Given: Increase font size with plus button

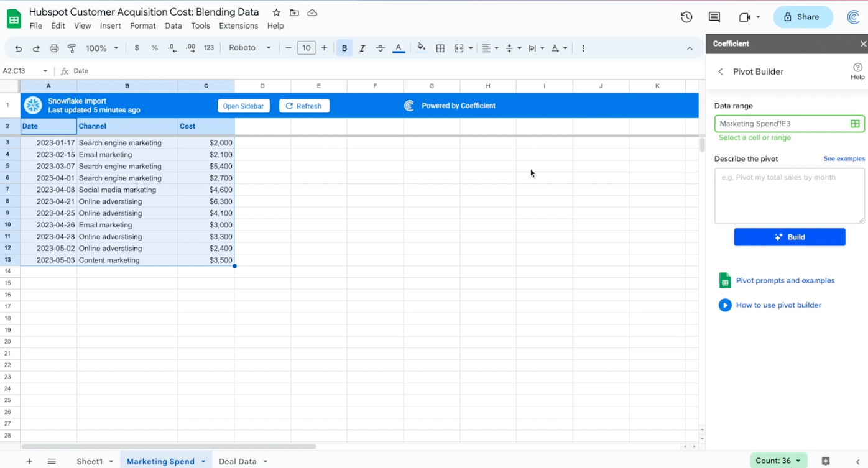Looking at the screenshot, I should (x=324, y=48).
